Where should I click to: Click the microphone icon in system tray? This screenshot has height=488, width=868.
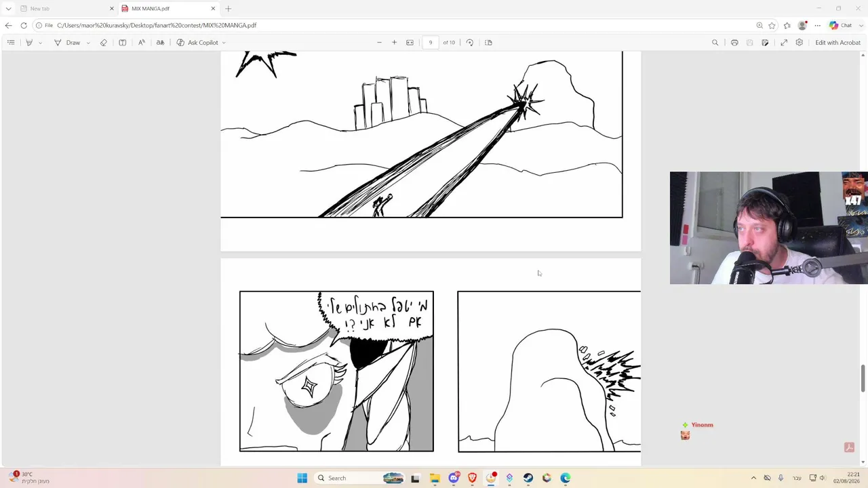[x=781, y=478]
